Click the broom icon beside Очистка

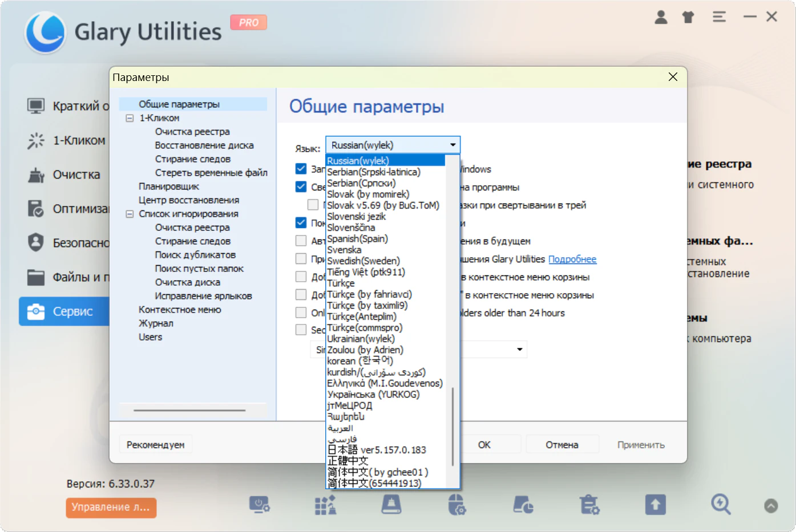click(x=36, y=174)
